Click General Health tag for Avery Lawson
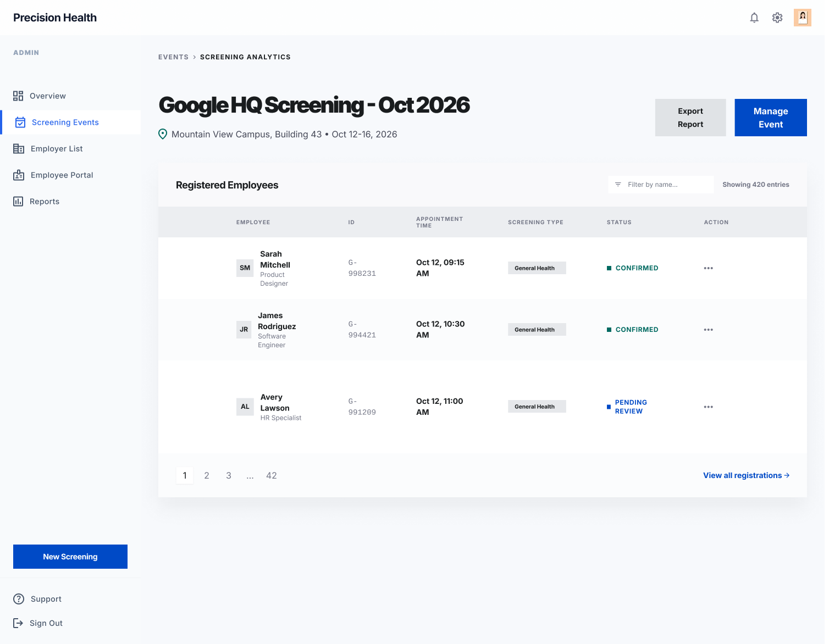Image resolution: width=829 pixels, height=644 pixels. [x=537, y=407]
